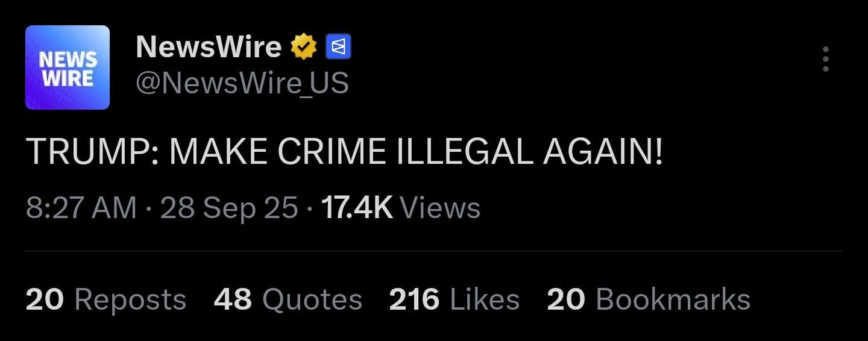Click the gold verified checkmark badge
This screenshot has width=868, height=341.
(x=304, y=47)
